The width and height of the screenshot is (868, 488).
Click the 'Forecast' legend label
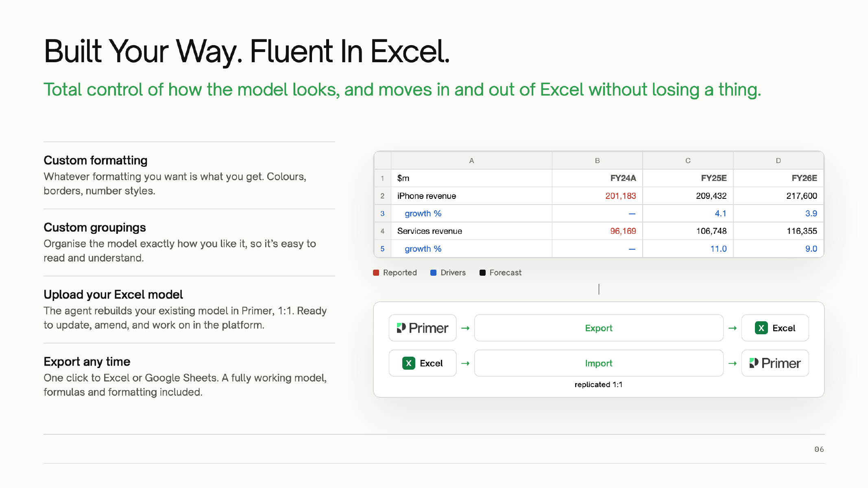505,272
